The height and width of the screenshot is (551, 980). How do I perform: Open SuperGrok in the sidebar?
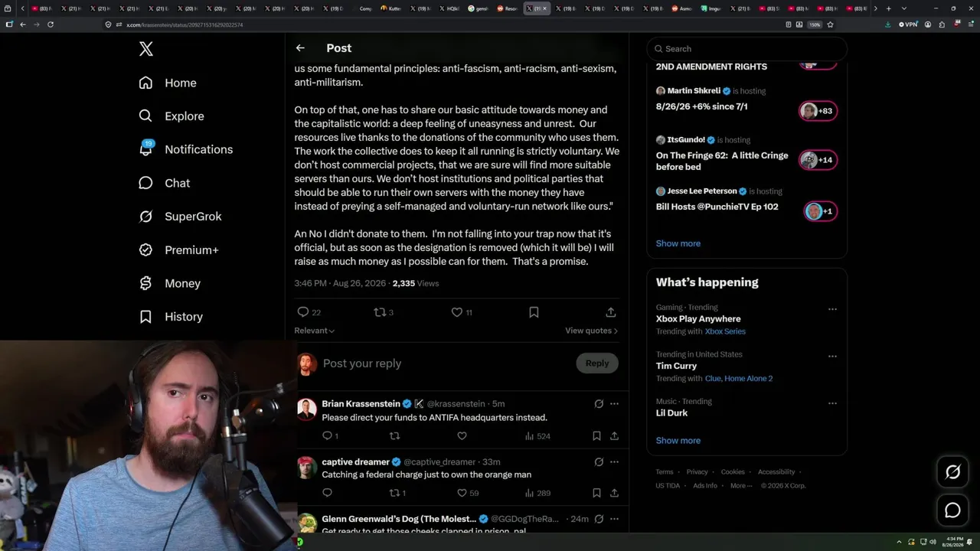tap(181, 217)
